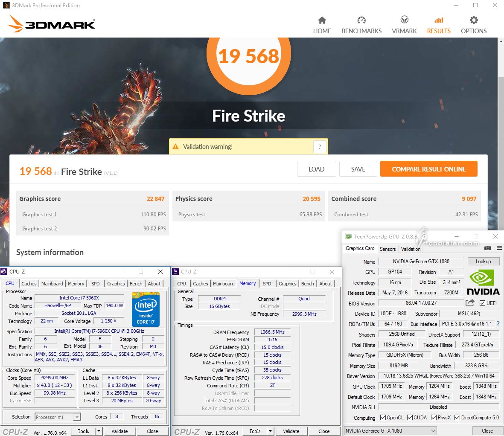The height and width of the screenshot is (436, 504).
Task: Expand the Tools dropdown arrow in Memory CPU-Z
Action: click(x=270, y=431)
